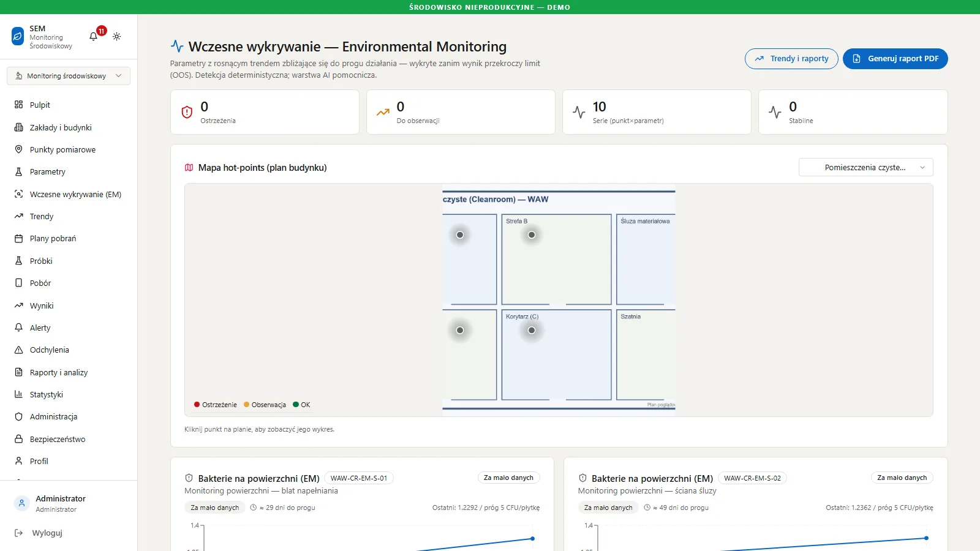The image size is (980, 551).
Task: Open Odchylenia warning triangle icon
Action: click(18, 350)
